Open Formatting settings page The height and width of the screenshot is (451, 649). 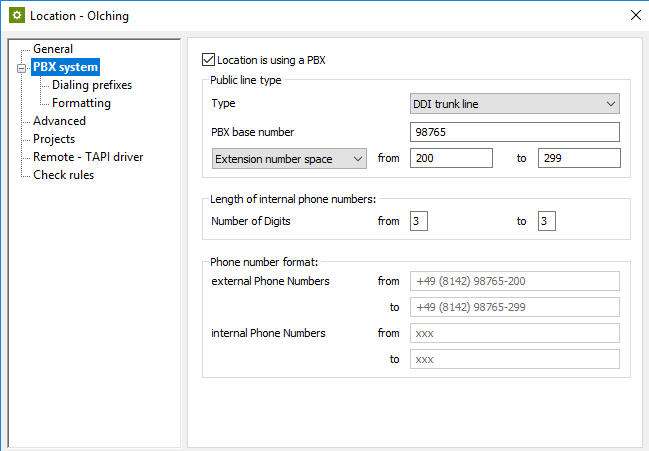point(81,103)
